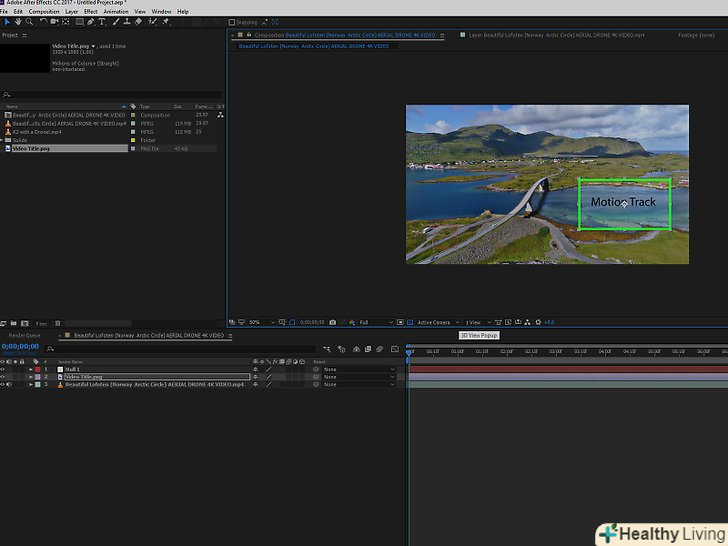
Task: Select the Hand tool in toolbar
Action: [17, 21]
